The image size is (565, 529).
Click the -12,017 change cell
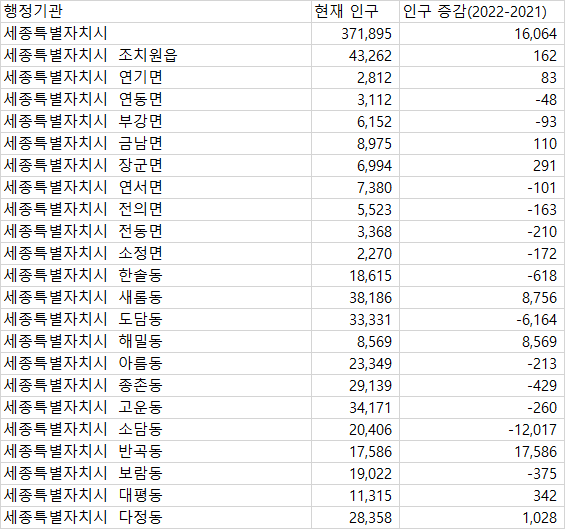coord(482,430)
